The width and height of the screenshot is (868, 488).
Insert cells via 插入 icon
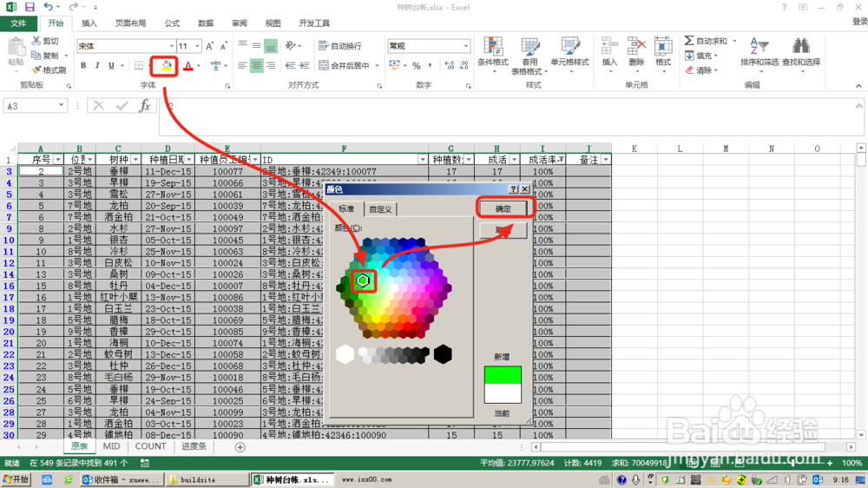(x=609, y=53)
